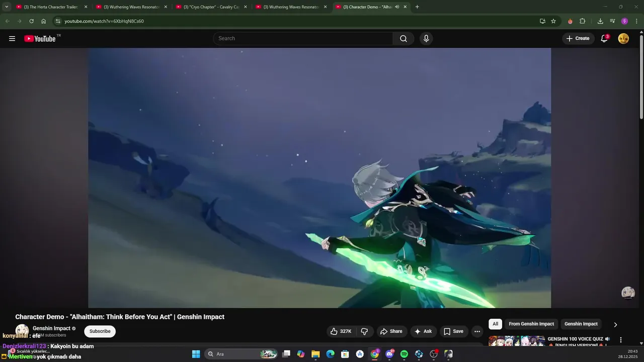Open more options for Genshin 100 Voice Quiz
The width and height of the screenshot is (644, 362).
pos(620,340)
